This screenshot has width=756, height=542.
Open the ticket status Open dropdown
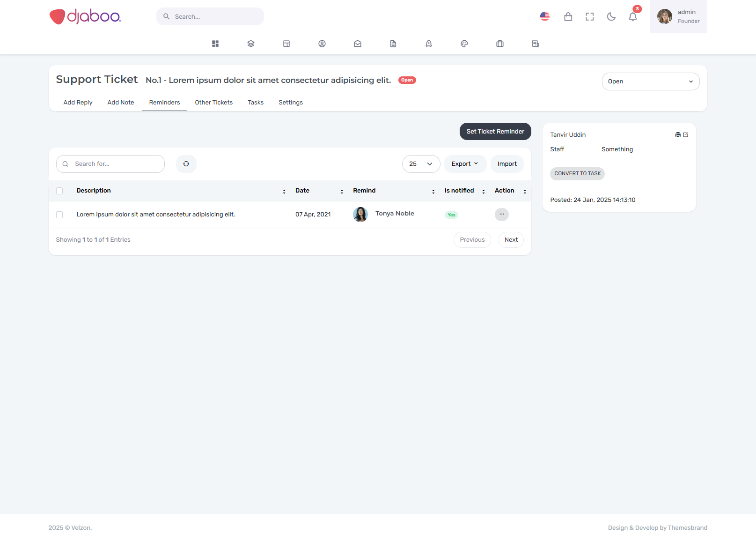point(650,82)
